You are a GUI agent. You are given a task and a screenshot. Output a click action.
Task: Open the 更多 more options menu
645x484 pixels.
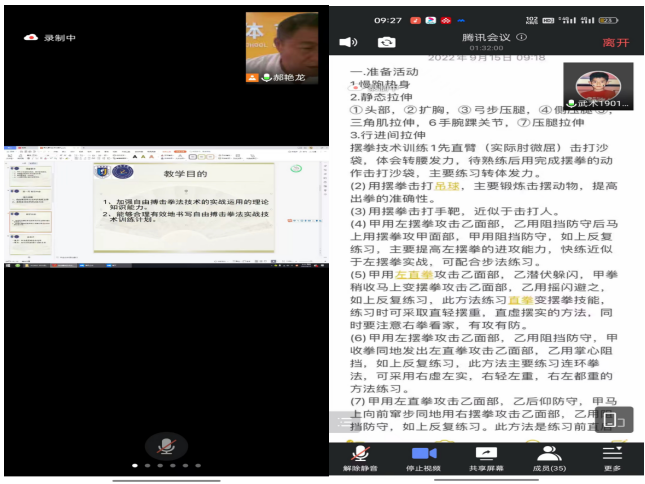point(612,458)
